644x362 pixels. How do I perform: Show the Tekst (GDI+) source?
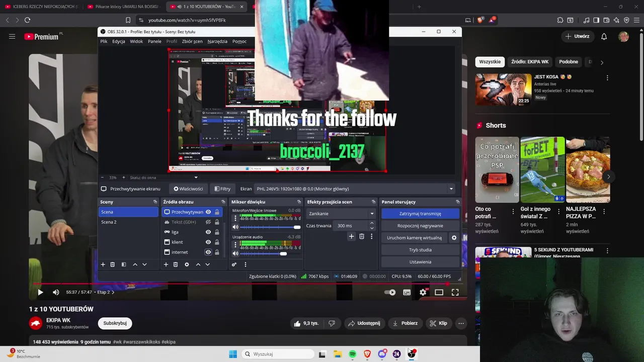pos(208,222)
